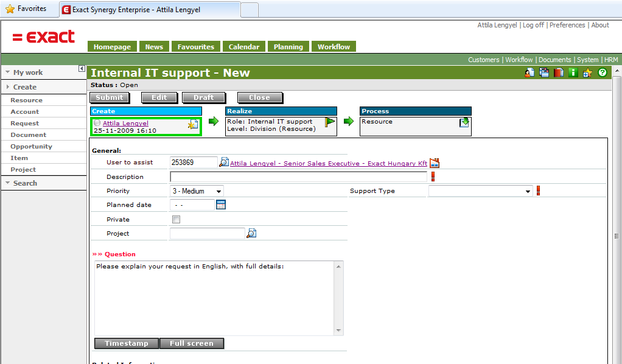Click Log off in the top bar
This screenshot has width=622, height=364.
click(533, 25)
